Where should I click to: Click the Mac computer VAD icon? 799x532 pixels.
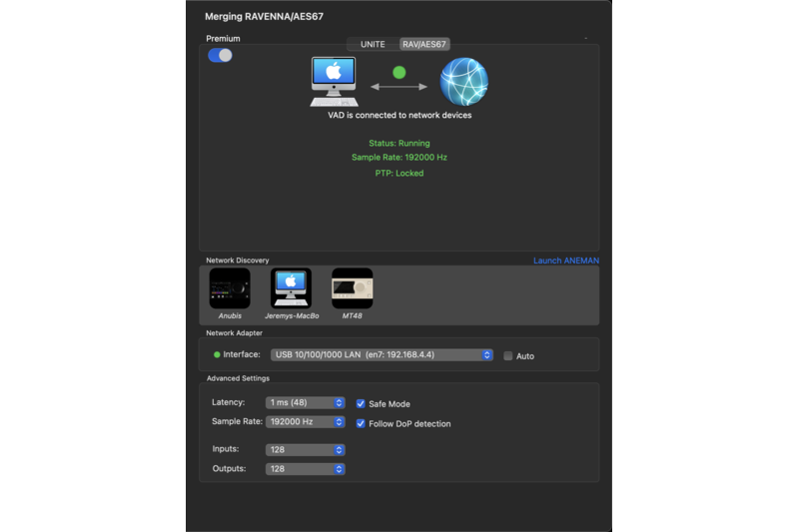(334, 82)
